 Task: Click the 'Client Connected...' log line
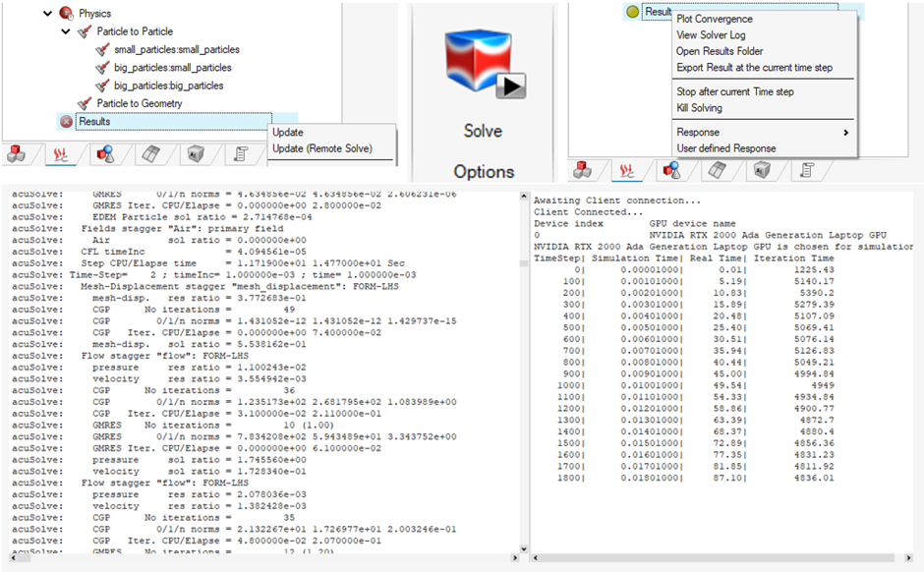point(588,212)
